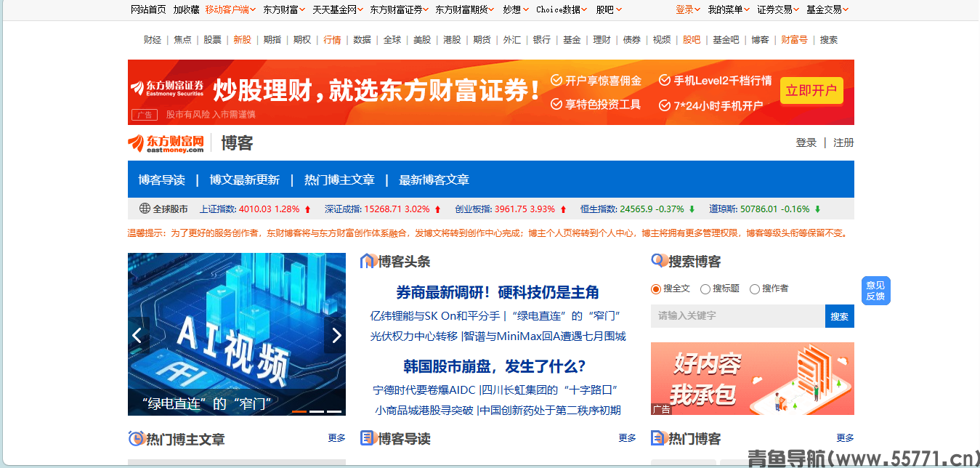Open article 四川长虹集团的“十字路口”
The width and height of the screenshot is (980, 468).
tap(550, 390)
